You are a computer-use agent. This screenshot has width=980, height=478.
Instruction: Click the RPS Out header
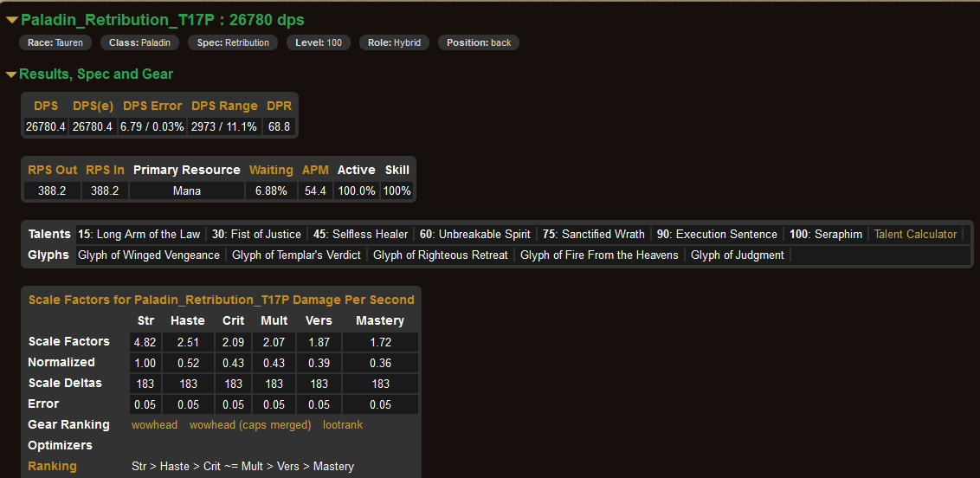(52, 170)
